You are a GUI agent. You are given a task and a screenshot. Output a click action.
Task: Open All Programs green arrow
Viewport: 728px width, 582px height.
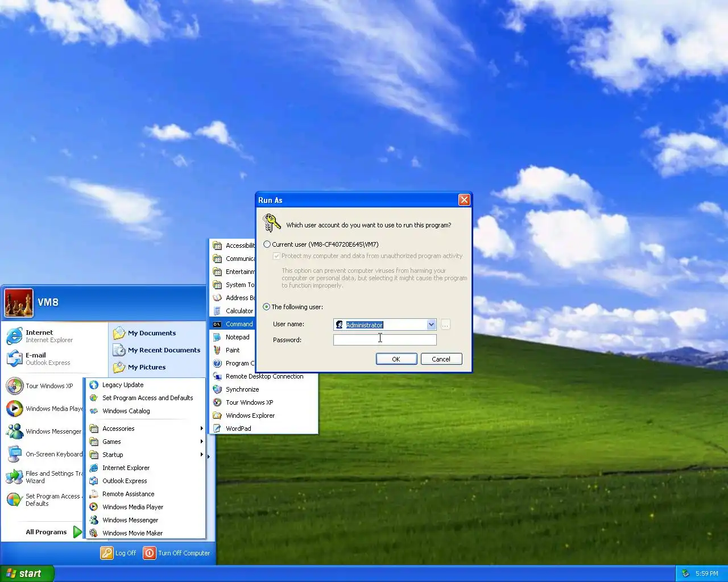coord(77,533)
